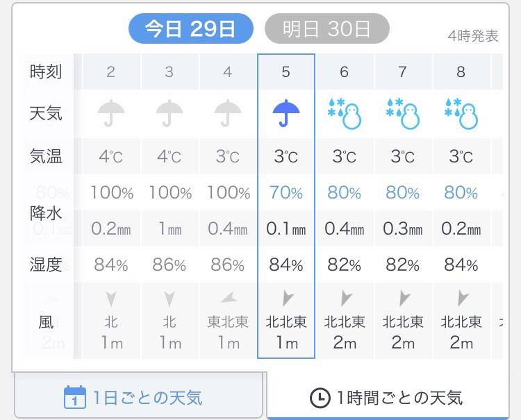
Task: Select the hour 8 column header
Action: click(x=461, y=72)
